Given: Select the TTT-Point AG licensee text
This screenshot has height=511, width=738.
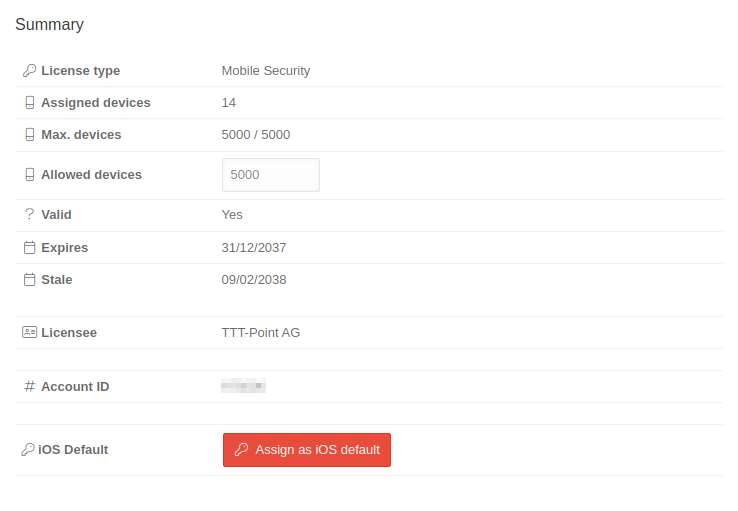Looking at the screenshot, I should click(261, 333).
